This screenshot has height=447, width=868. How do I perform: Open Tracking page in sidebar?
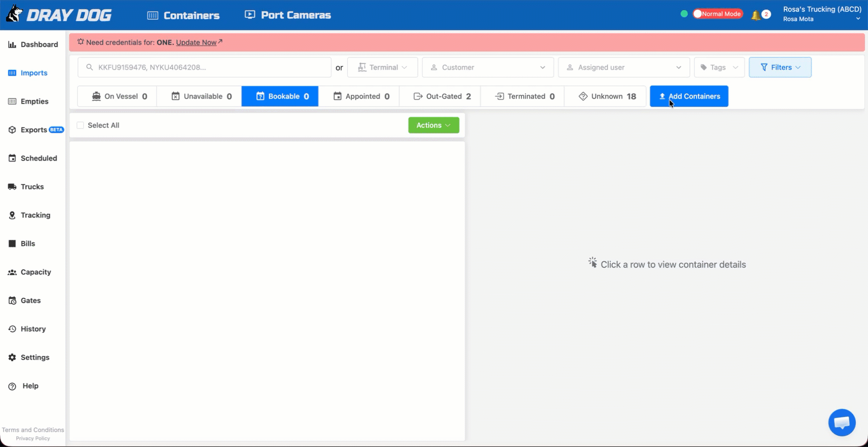29,215
